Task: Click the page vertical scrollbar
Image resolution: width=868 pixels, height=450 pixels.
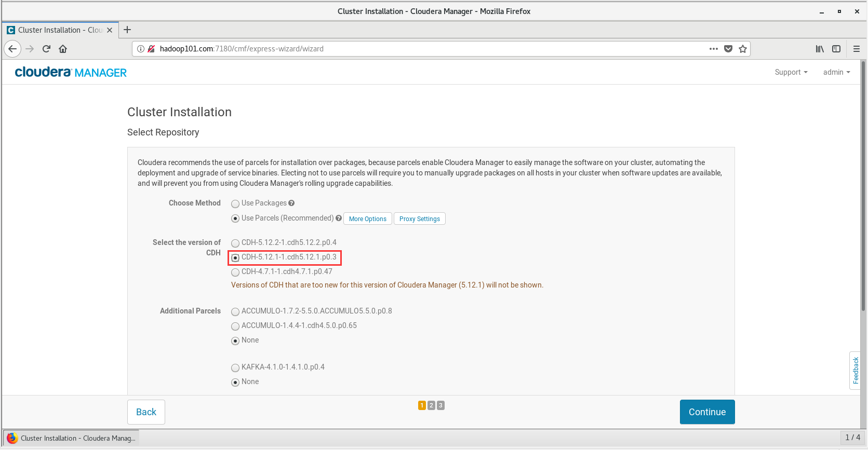Action: pyautogui.click(x=863, y=187)
